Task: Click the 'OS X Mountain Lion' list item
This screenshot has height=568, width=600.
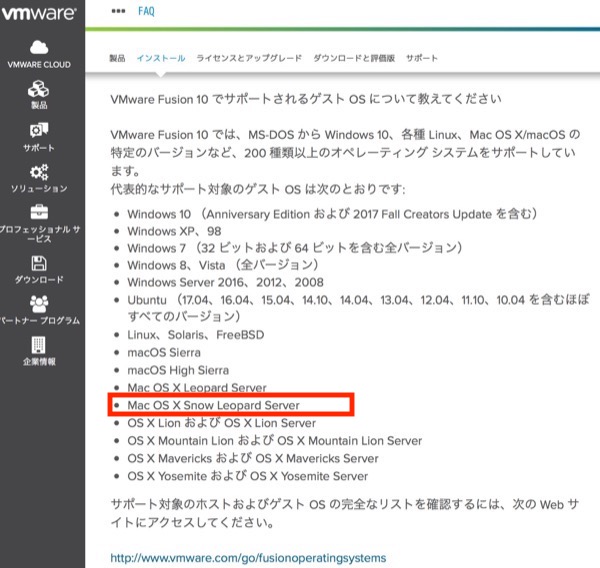Action: [x=274, y=441]
